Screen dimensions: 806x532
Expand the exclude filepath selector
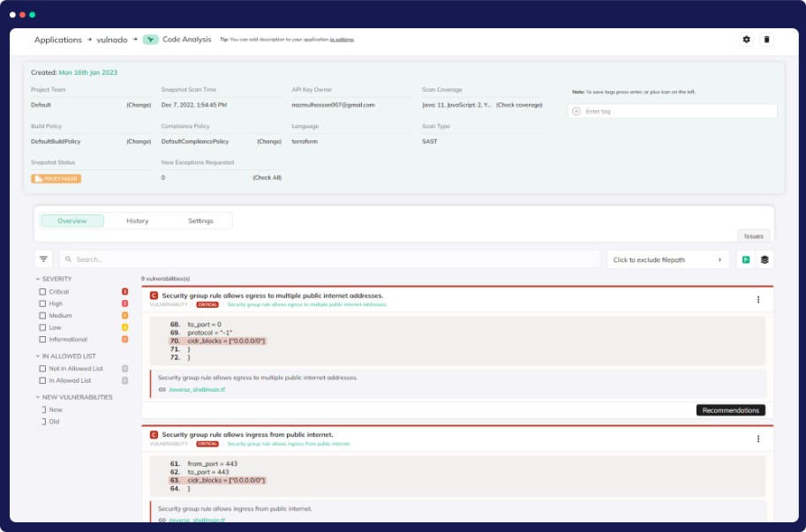click(719, 259)
